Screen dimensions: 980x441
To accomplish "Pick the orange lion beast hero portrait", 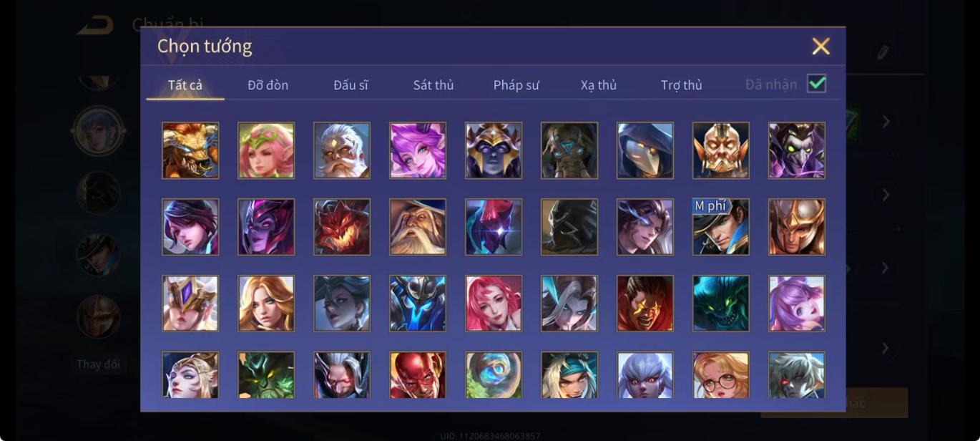I will [x=190, y=150].
